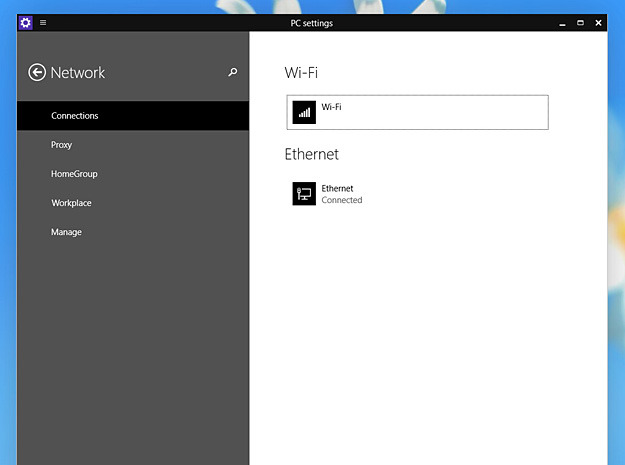Click the purple PC settings gear icon

[x=26, y=23]
